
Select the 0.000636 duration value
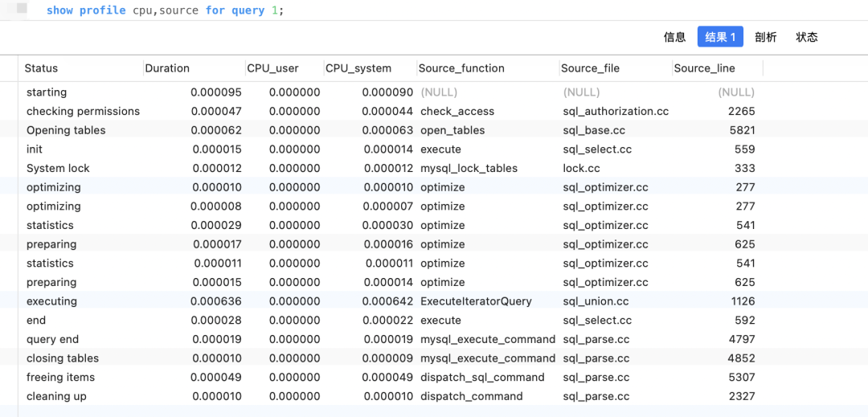point(215,301)
